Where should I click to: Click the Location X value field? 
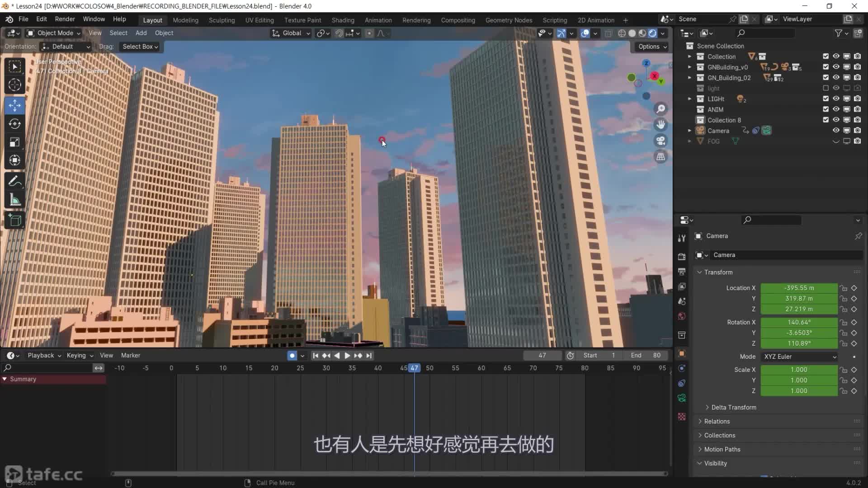pos(798,288)
